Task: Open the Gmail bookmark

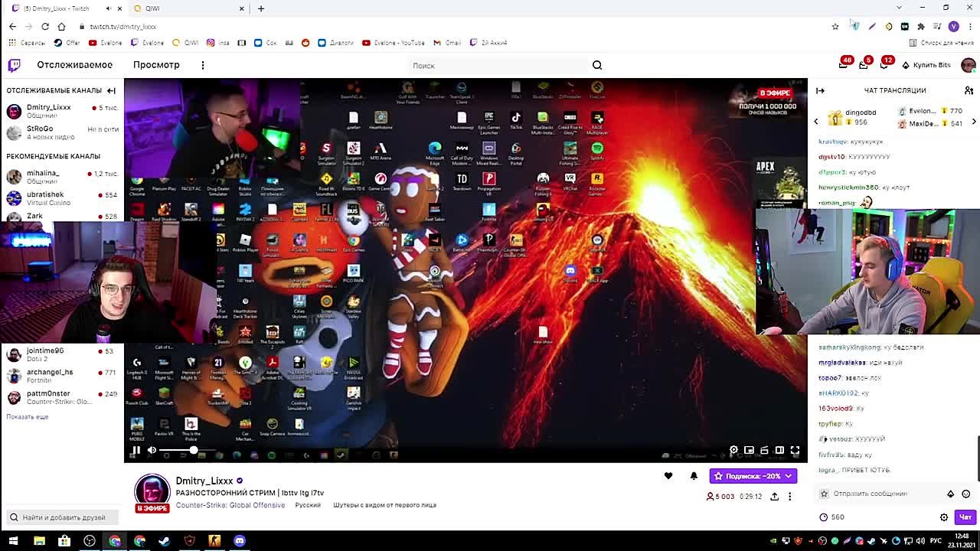Action: click(447, 43)
